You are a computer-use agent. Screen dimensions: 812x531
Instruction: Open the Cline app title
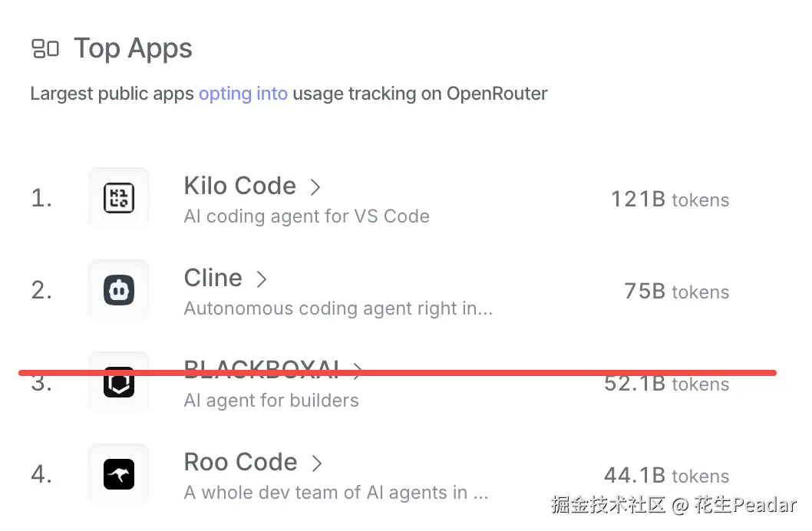[x=213, y=278]
